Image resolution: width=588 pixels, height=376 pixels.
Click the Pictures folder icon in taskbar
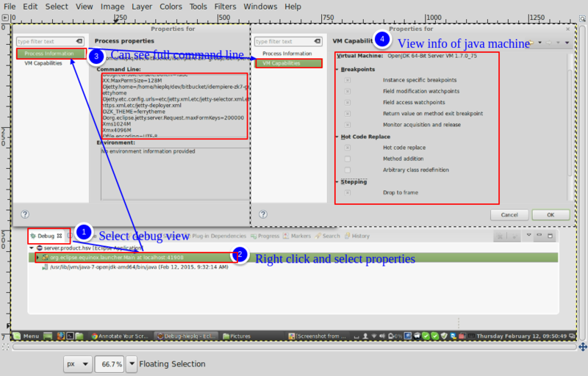(225, 336)
